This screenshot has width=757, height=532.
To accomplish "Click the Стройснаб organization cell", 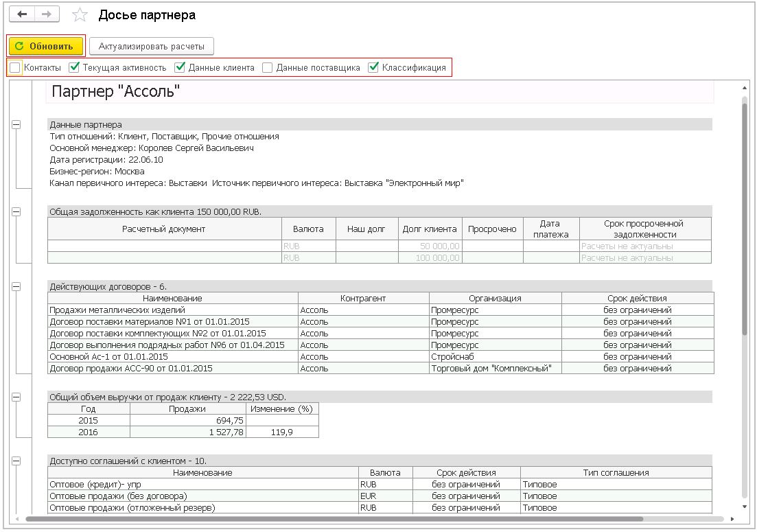I will [x=496, y=356].
